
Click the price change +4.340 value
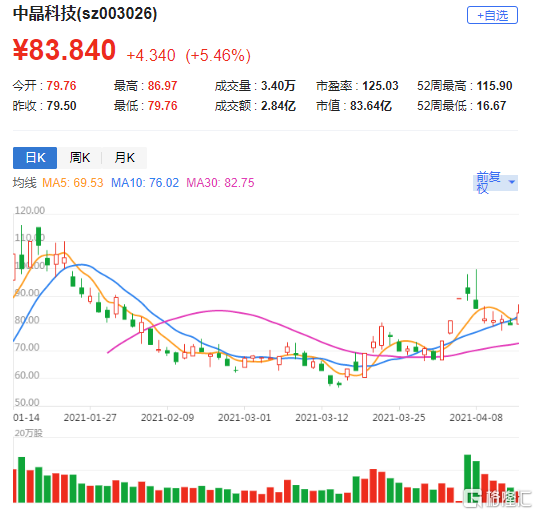[151, 56]
